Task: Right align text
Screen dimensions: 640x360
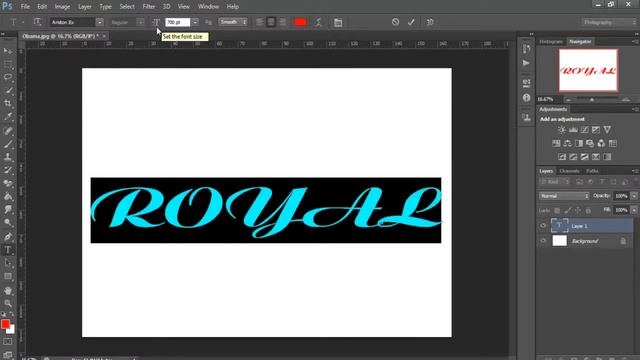Action: coord(282,22)
